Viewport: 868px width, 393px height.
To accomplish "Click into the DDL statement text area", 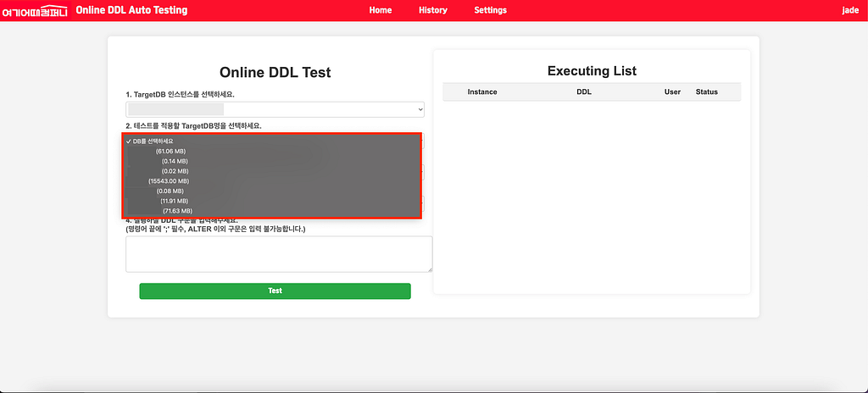I will pos(279,254).
